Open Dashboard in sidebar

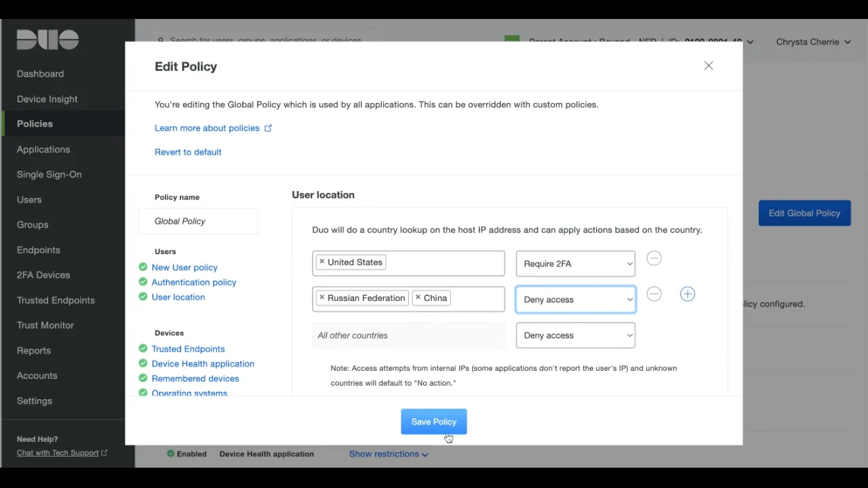(x=40, y=74)
